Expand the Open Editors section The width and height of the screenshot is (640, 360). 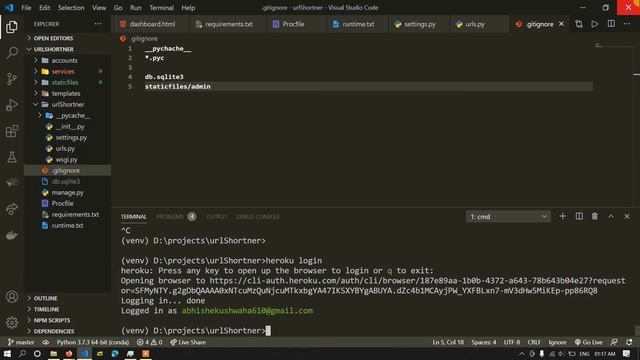click(53, 38)
